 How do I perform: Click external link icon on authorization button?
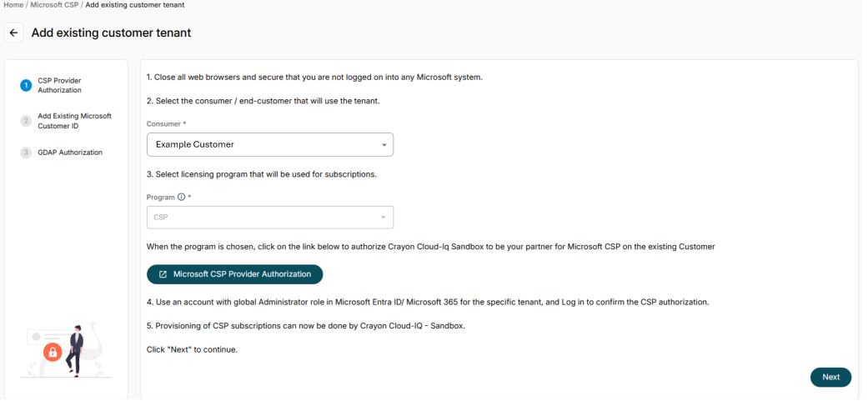coord(163,274)
